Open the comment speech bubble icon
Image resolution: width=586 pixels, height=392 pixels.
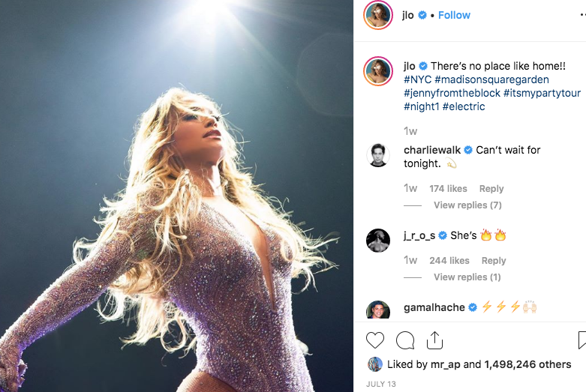pyautogui.click(x=405, y=340)
